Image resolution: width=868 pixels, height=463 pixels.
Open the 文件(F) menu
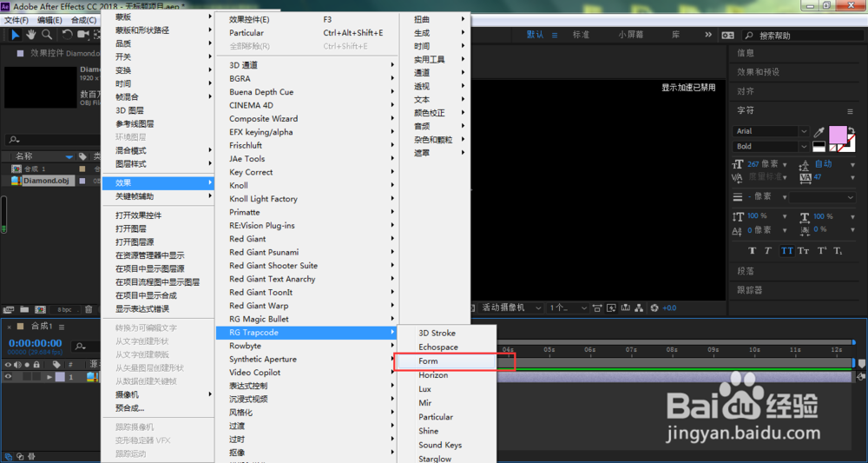coord(16,21)
